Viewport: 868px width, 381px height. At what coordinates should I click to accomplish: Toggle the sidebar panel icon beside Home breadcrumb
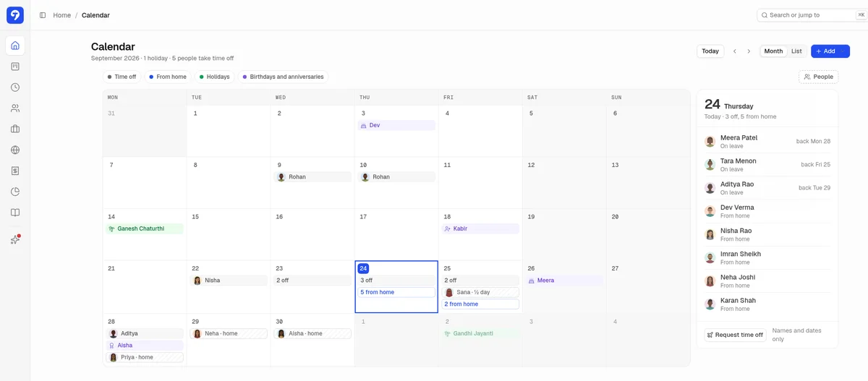[43, 15]
